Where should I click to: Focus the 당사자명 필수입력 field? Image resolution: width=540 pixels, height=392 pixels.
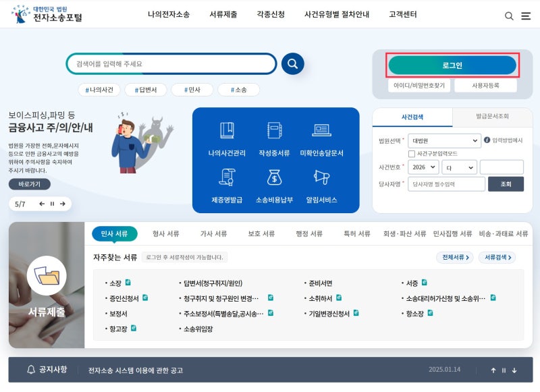tap(446, 184)
